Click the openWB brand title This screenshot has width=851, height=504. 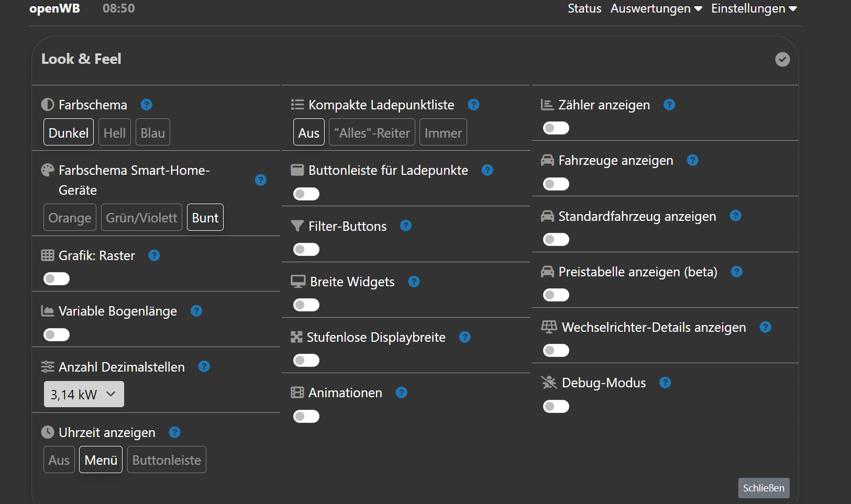tap(54, 8)
